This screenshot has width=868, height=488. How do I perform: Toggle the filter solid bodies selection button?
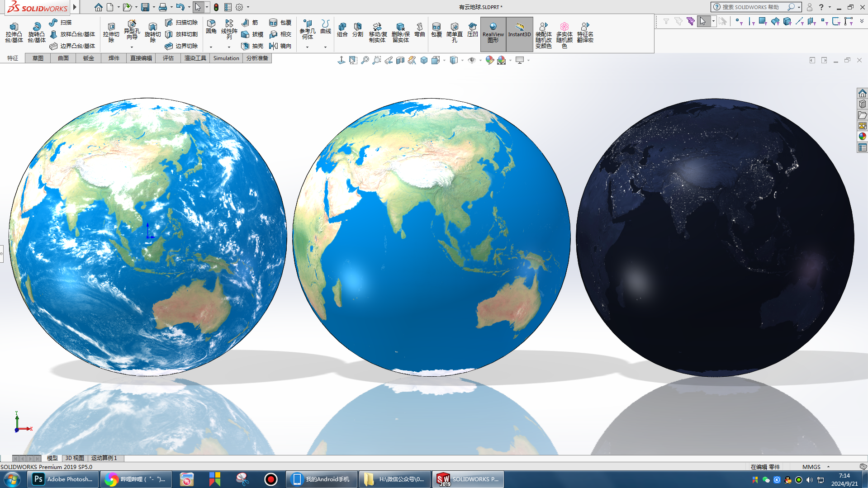point(787,21)
